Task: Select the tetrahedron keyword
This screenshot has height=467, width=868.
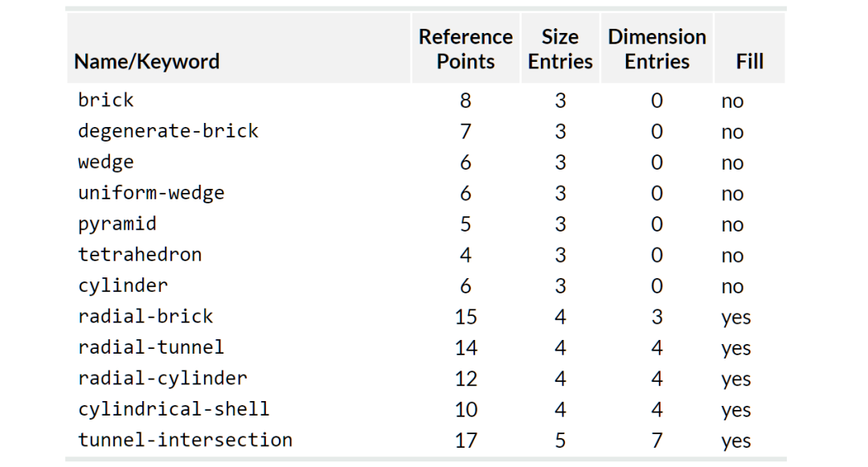Action: pyautogui.click(x=140, y=255)
